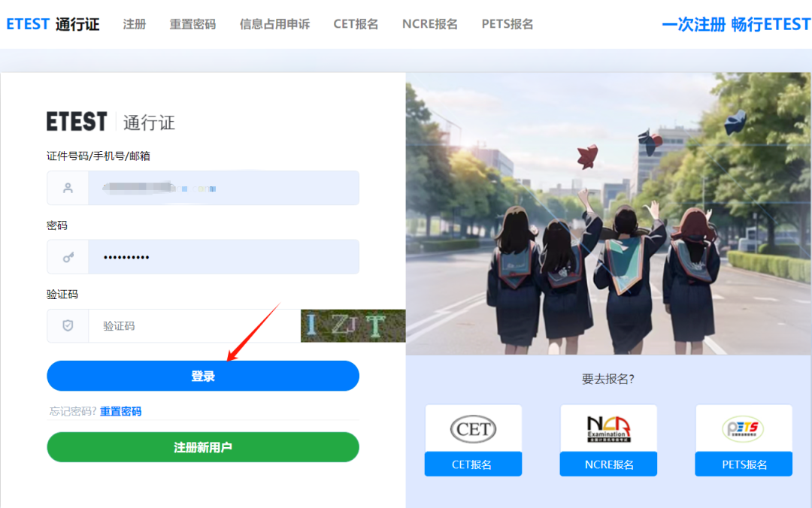Click the key icon beside the password field
The width and height of the screenshot is (812, 508).
click(67, 256)
